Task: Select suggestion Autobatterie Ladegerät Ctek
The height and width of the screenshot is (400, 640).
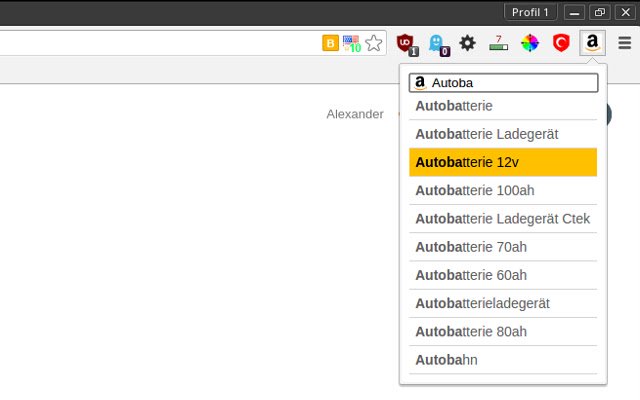Action: (x=503, y=219)
